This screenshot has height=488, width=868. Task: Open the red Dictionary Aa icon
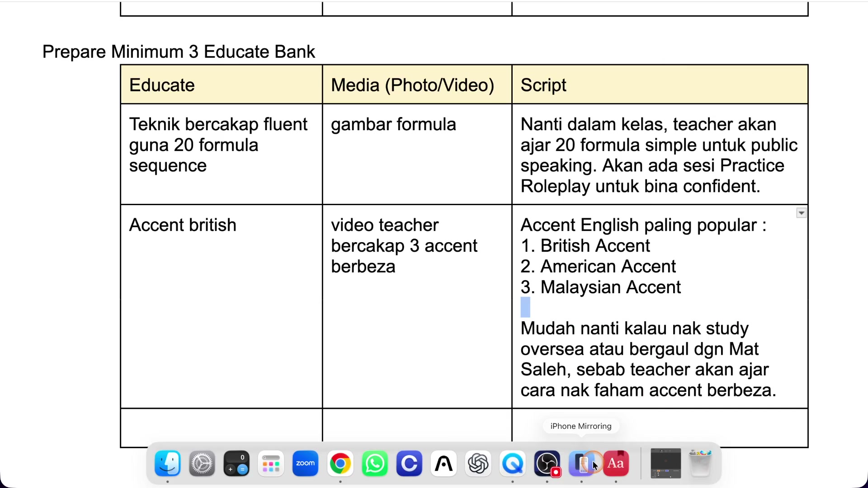coord(616,464)
